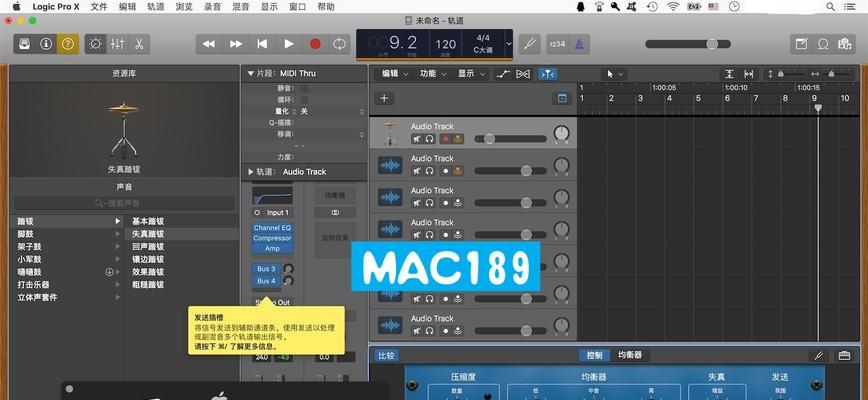Start recording with the red Record button

pos(315,44)
